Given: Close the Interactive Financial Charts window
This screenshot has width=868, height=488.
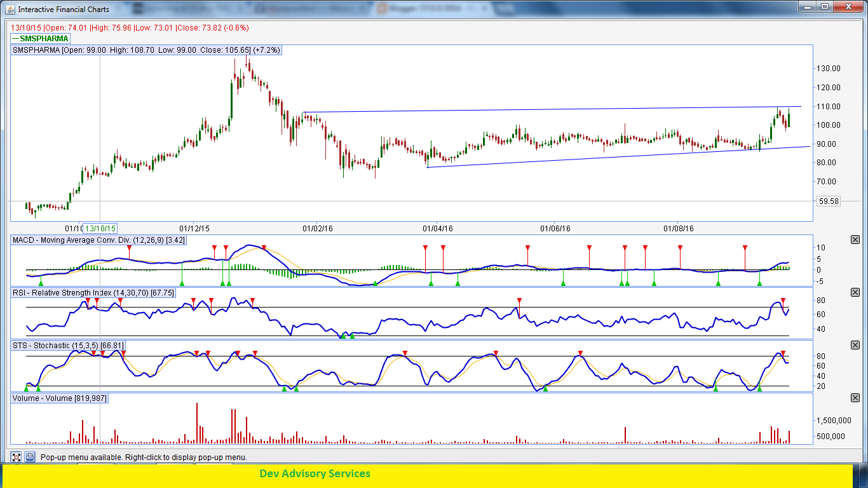Looking at the screenshot, I should click(848, 6).
